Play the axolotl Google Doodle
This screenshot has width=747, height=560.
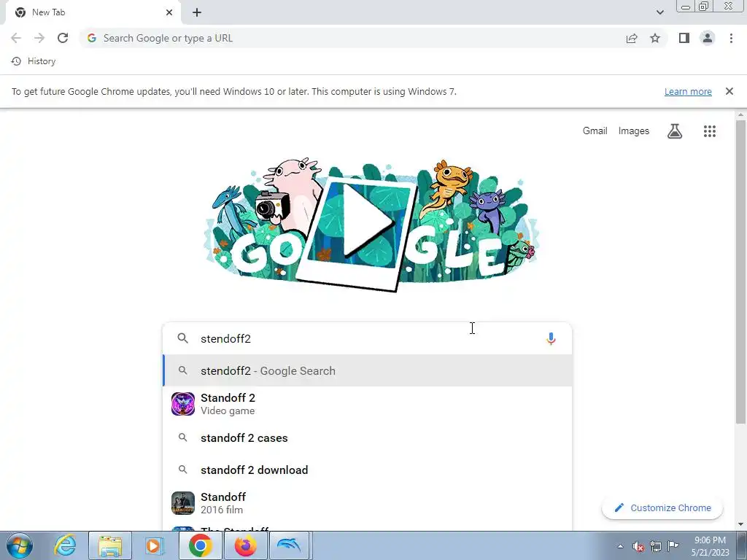(368, 222)
